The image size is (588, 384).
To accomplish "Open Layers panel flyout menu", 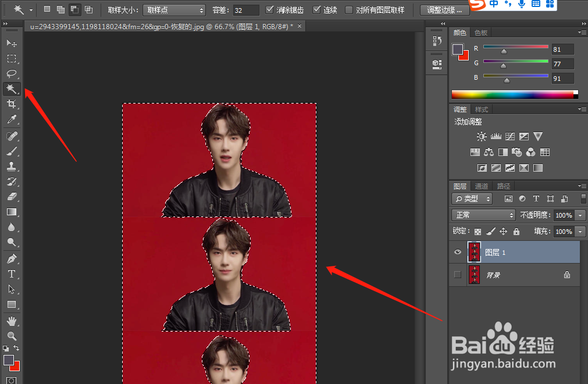I will point(582,186).
